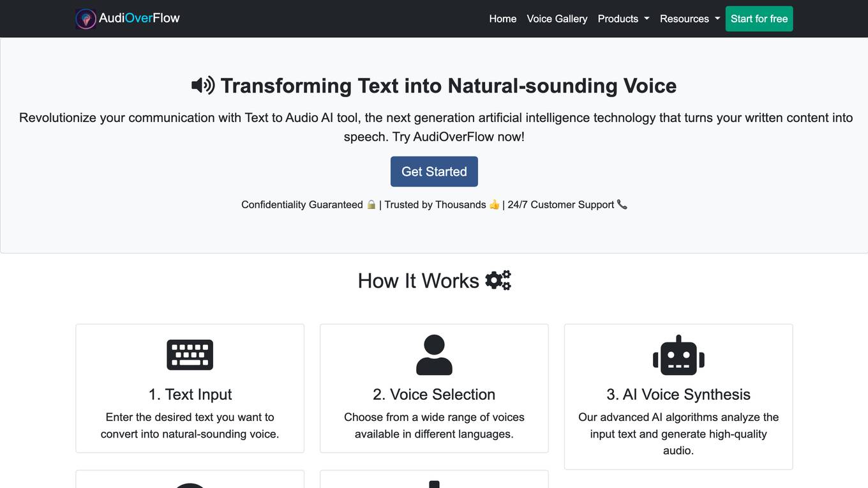
Task: Expand the Products dropdown menu
Action: (624, 19)
